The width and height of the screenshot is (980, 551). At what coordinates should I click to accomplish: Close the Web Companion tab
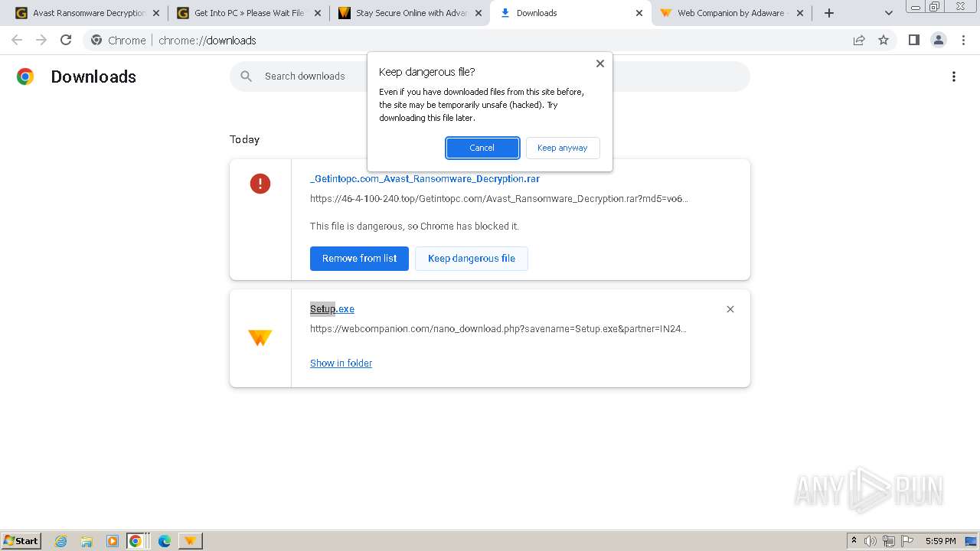[x=800, y=13]
